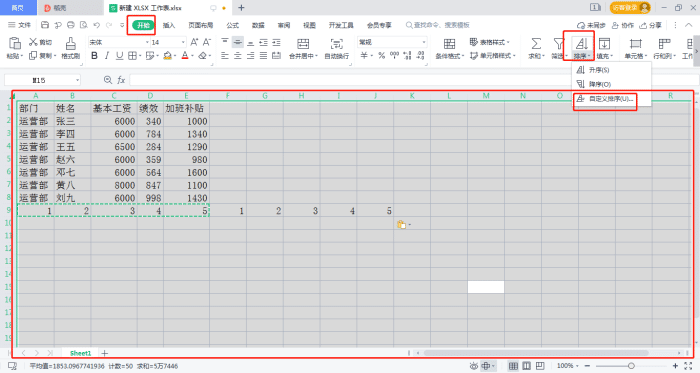Expand the Name Box dropdown arrow
Viewport: 700px width, 373px height.
(x=77, y=80)
